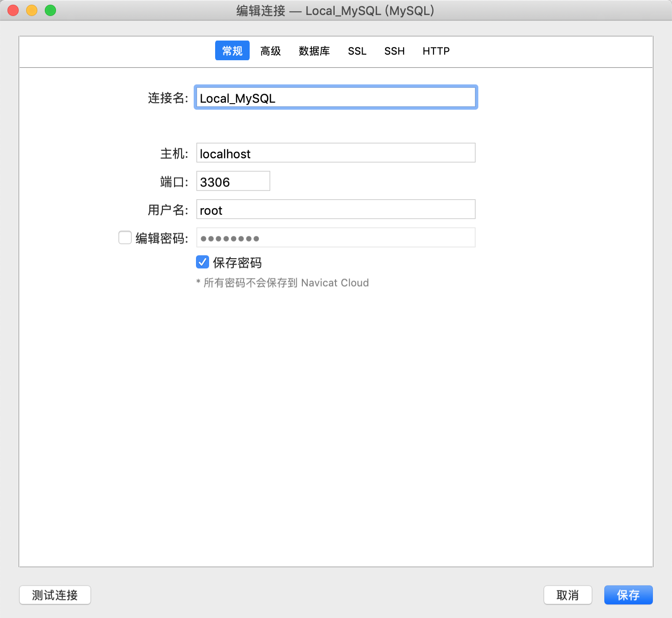Click the 主机 field with localhost
The height and width of the screenshot is (618, 672).
(336, 153)
